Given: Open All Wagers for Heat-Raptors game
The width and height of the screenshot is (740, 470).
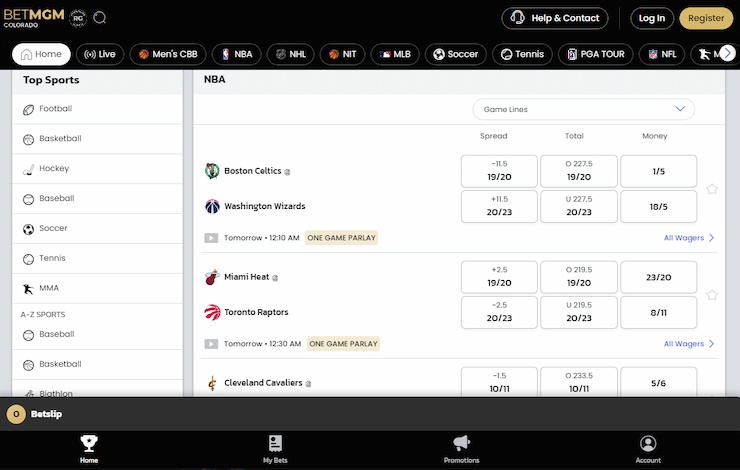Looking at the screenshot, I should [x=689, y=344].
